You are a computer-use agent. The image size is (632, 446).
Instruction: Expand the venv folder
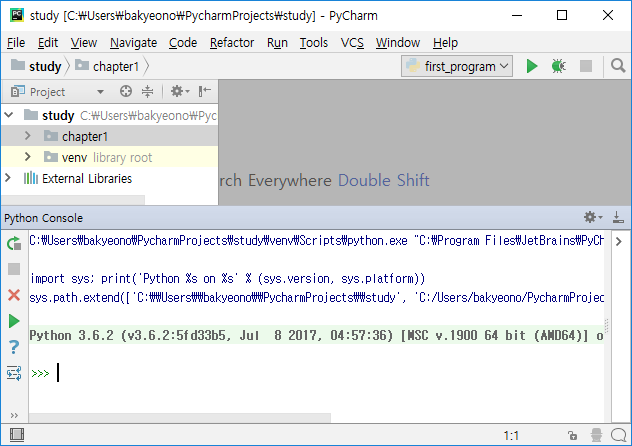click(x=27, y=157)
